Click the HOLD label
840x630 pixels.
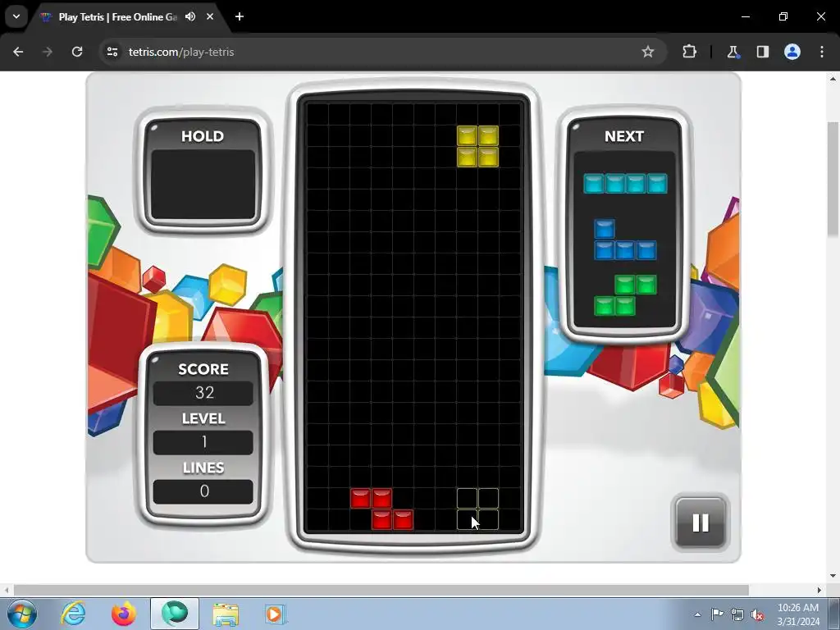tap(203, 136)
